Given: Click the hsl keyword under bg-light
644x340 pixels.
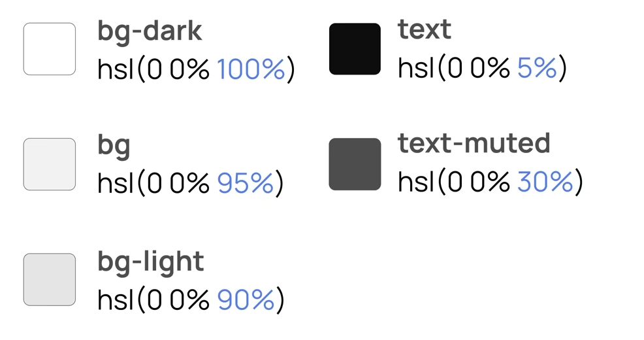Looking at the screenshot, I should (x=116, y=299).
